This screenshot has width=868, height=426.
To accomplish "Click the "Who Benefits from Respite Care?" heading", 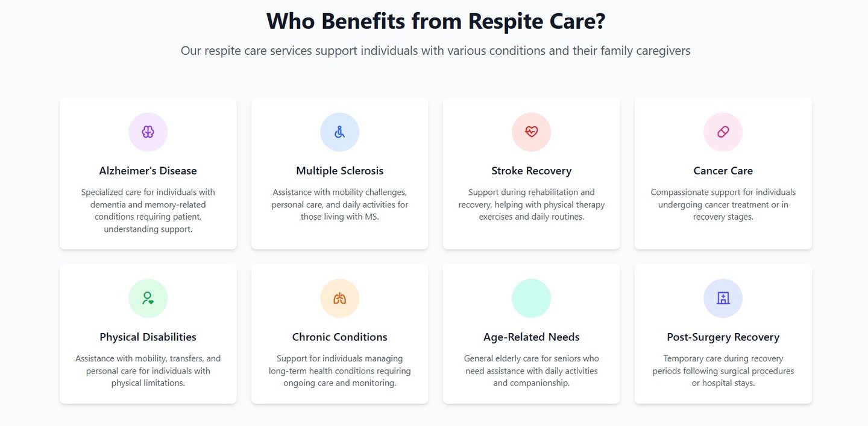I will tap(436, 21).
